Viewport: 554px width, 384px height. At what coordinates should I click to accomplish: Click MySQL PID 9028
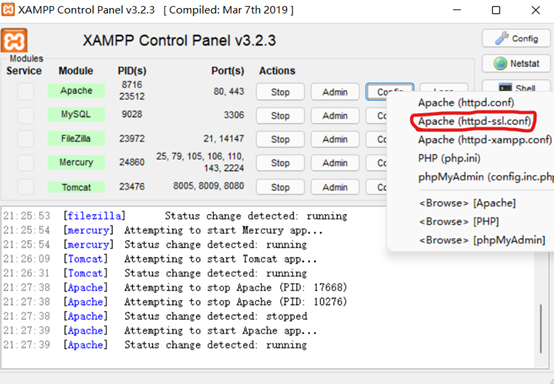point(132,114)
